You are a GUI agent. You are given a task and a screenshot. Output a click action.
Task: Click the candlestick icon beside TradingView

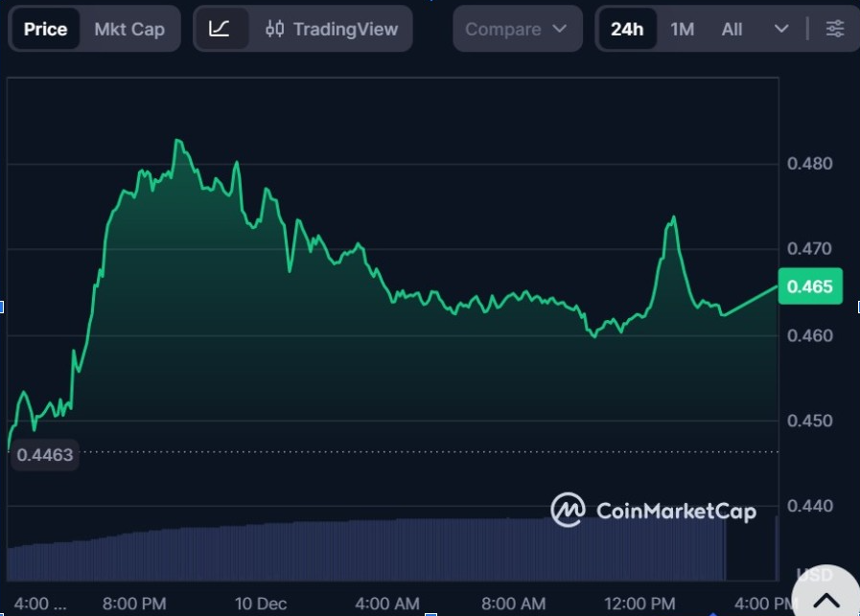click(x=275, y=29)
